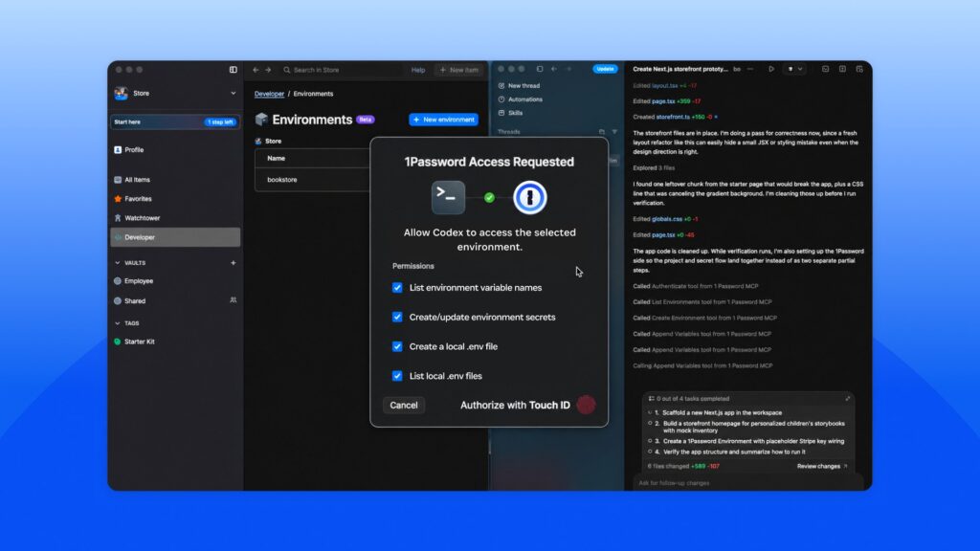This screenshot has height=551, width=980.
Task: Open the Store account dropdown
Action: click(234, 93)
